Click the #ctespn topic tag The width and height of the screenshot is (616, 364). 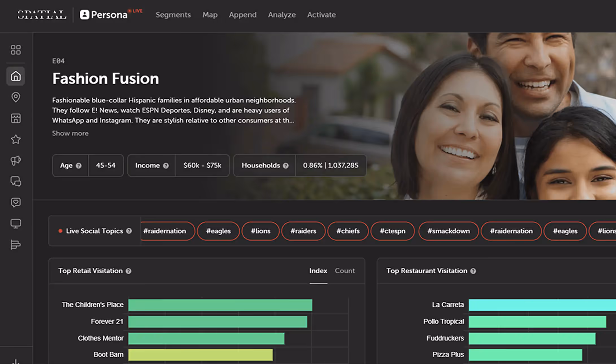(x=393, y=231)
